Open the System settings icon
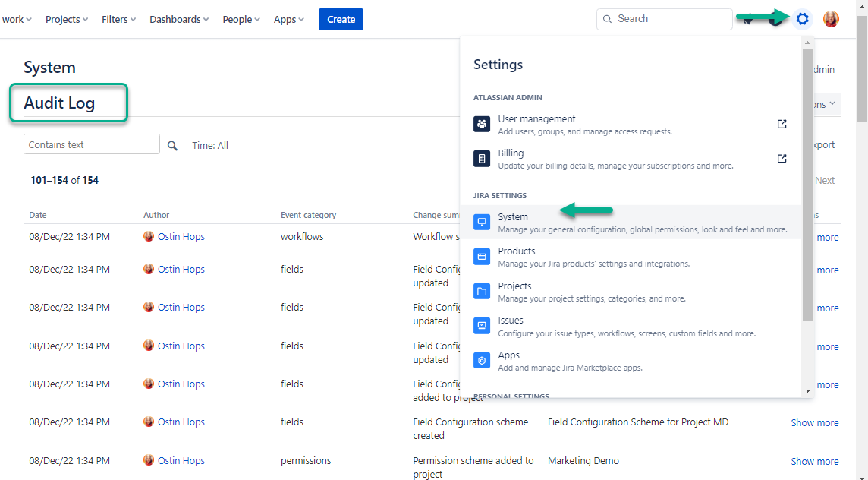 pyautogui.click(x=482, y=221)
